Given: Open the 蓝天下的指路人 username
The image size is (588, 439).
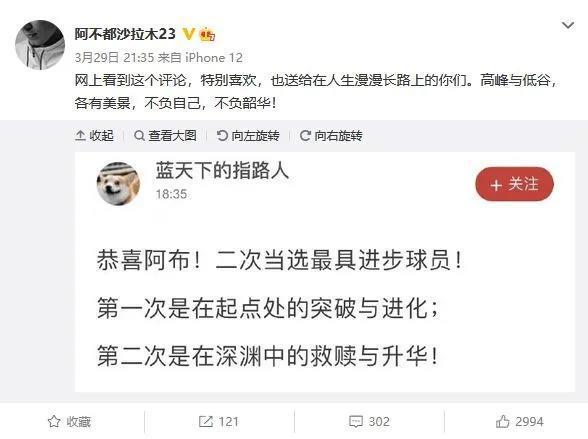Looking at the screenshot, I should pos(222,171).
